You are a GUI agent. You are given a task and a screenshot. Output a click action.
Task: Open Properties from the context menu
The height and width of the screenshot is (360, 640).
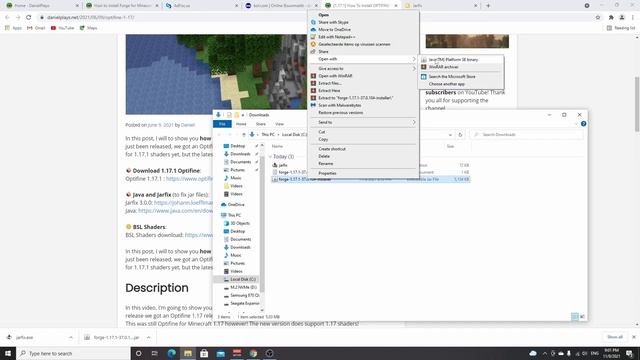327,173
